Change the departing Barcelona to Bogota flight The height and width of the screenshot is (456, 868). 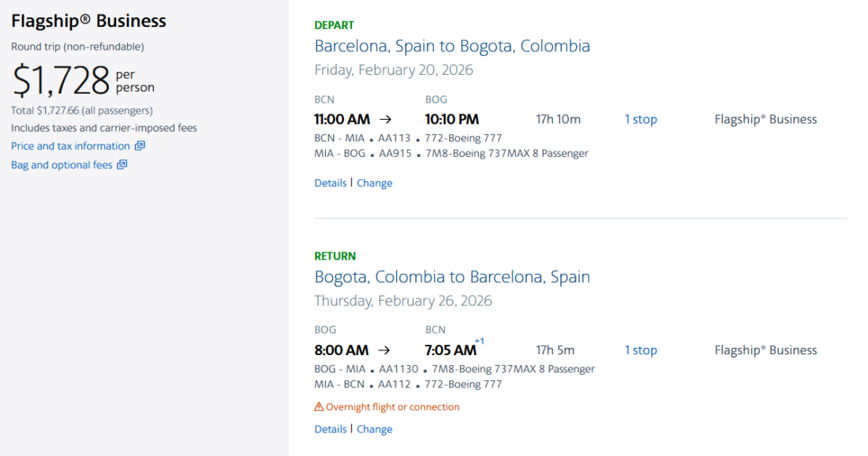pos(374,183)
